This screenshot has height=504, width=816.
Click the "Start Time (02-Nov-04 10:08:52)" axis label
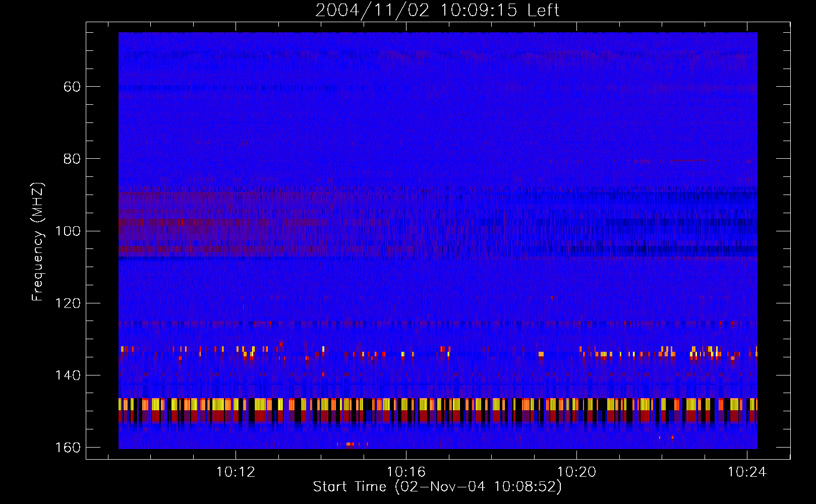pyautogui.click(x=437, y=487)
